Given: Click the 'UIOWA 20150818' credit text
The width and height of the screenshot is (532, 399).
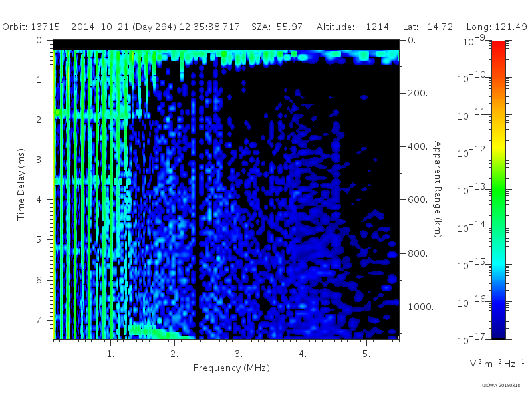Looking at the screenshot, I should 501,386.
